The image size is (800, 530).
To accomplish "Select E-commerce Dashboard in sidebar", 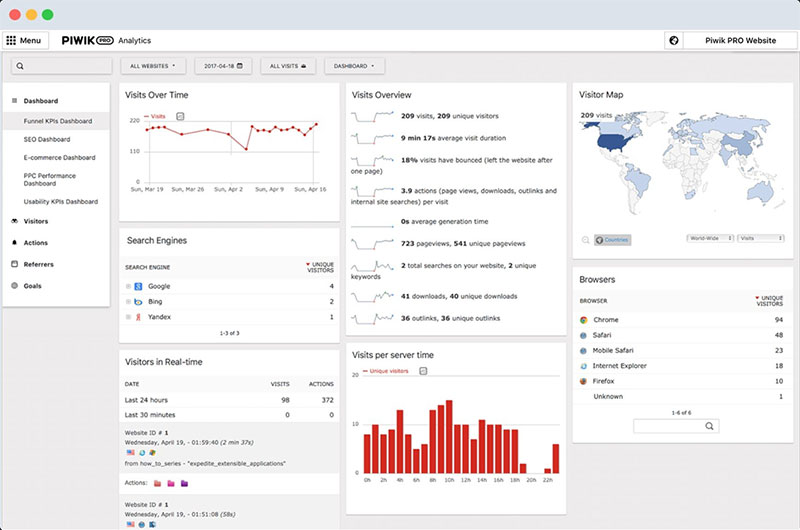I will click(x=60, y=157).
